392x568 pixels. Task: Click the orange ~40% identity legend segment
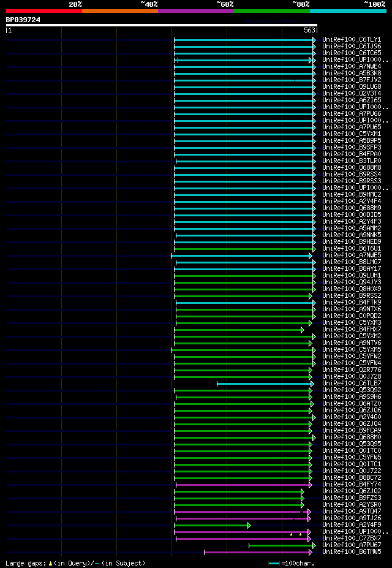[x=120, y=11]
